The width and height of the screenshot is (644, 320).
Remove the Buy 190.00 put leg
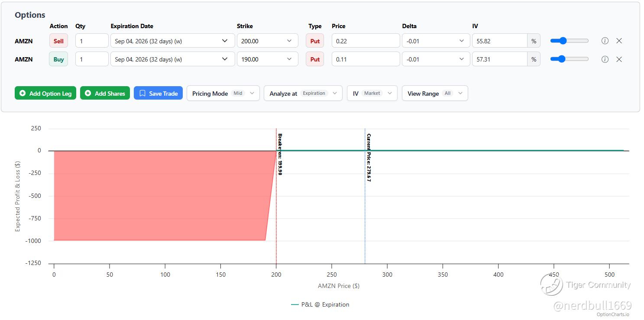pos(619,59)
